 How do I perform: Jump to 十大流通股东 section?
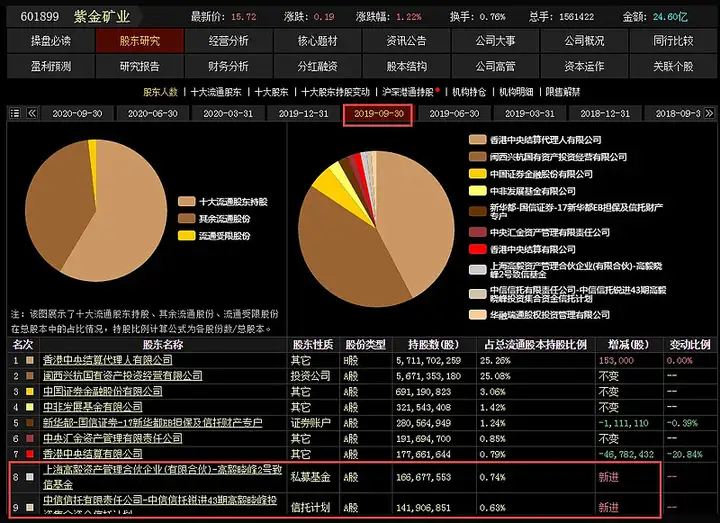click(x=216, y=92)
